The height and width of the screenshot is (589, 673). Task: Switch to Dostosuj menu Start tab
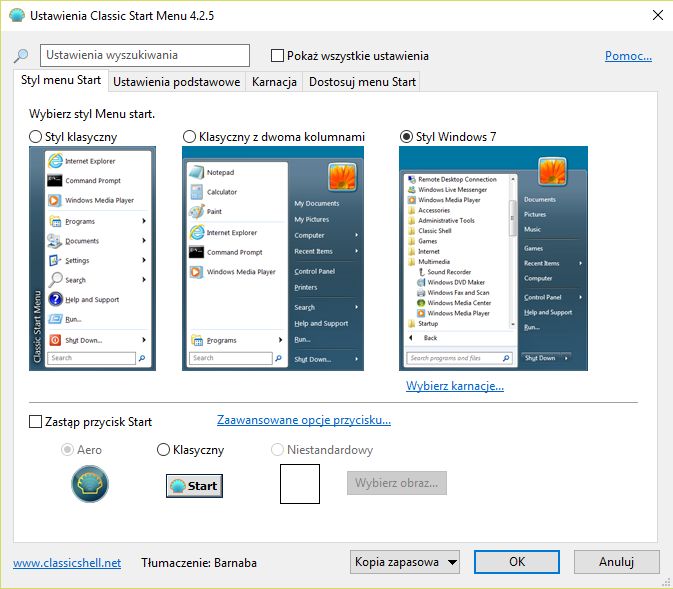tap(362, 82)
